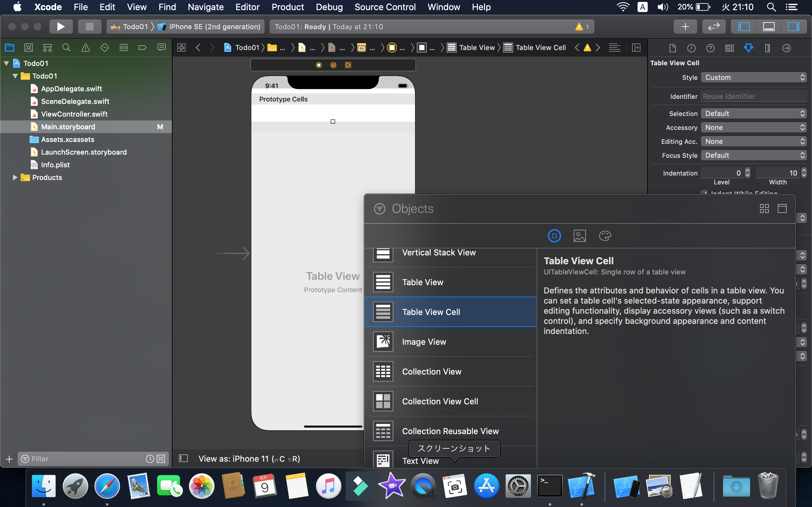Image resolution: width=812 pixels, height=507 pixels.
Task: Click the Run play button
Action: tap(61, 27)
